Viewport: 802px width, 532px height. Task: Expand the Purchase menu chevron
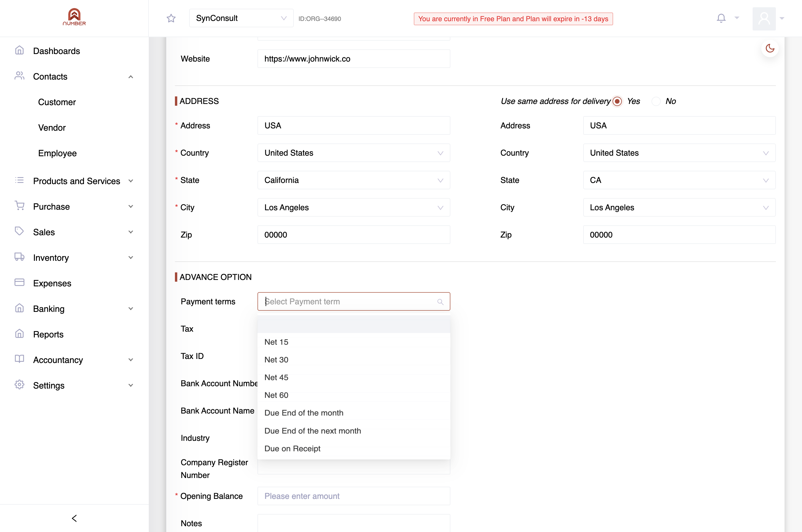point(131,207)
